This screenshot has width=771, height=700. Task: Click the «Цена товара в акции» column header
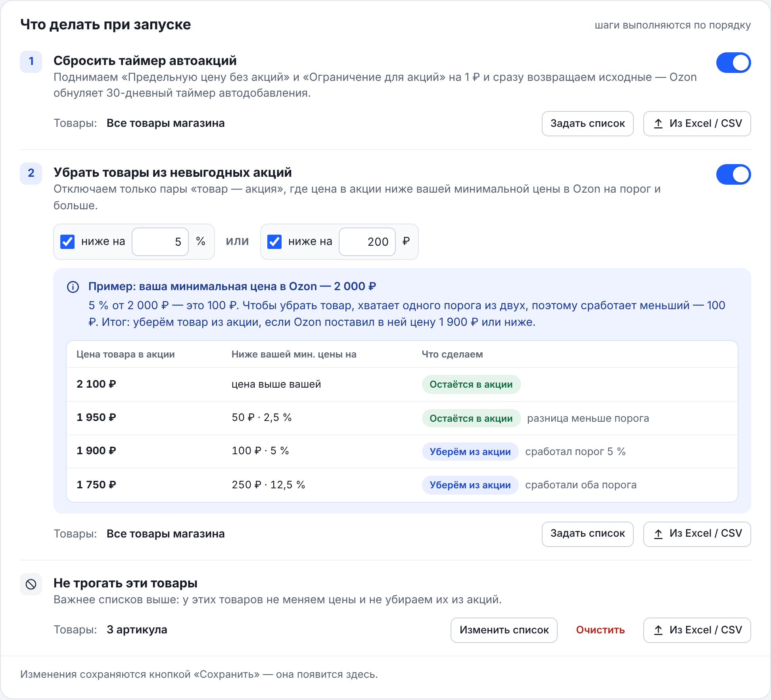coord(126,354)
